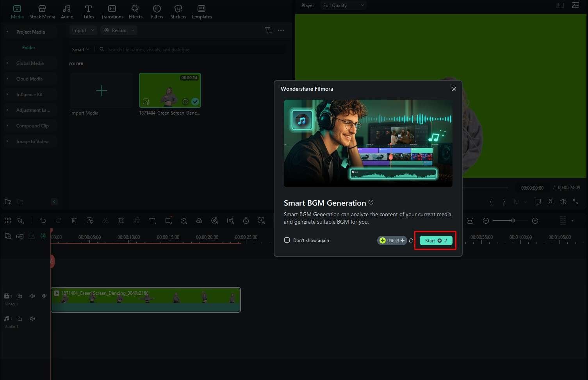588x380 pixels.
Task: Click the Split scissors icon
Action: (x=105, y=220)
